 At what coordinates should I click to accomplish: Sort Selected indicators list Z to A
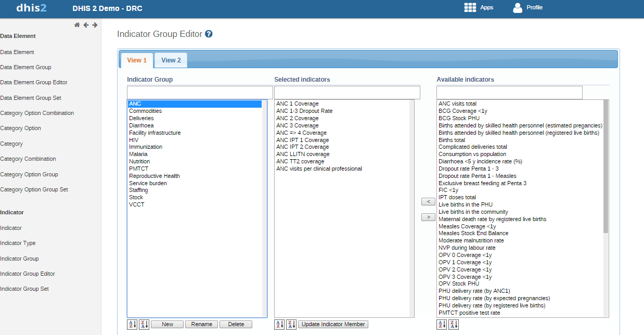[x=291, y=325]
